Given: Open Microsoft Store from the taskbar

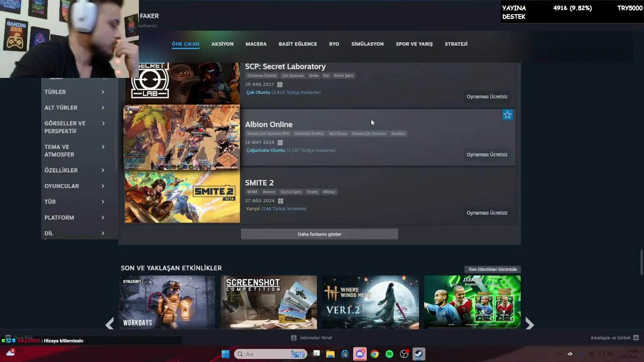Looking at the screenshot, I should tap(345, 354).
